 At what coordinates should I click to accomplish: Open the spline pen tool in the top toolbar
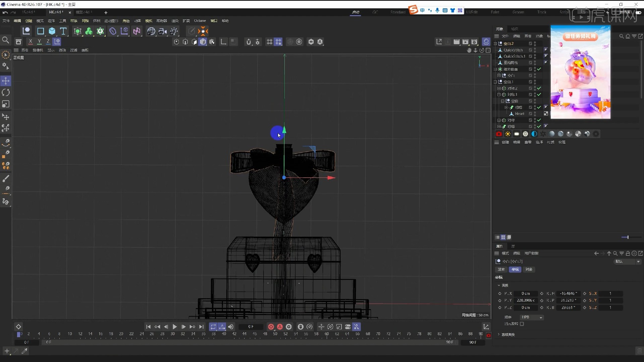(192, 31)
